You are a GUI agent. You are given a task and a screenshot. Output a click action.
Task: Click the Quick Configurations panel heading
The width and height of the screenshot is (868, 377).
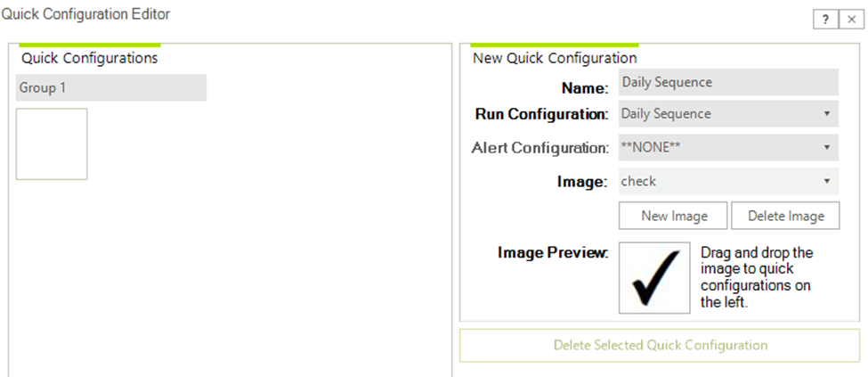pyautogui.click(x=89, y=58)
